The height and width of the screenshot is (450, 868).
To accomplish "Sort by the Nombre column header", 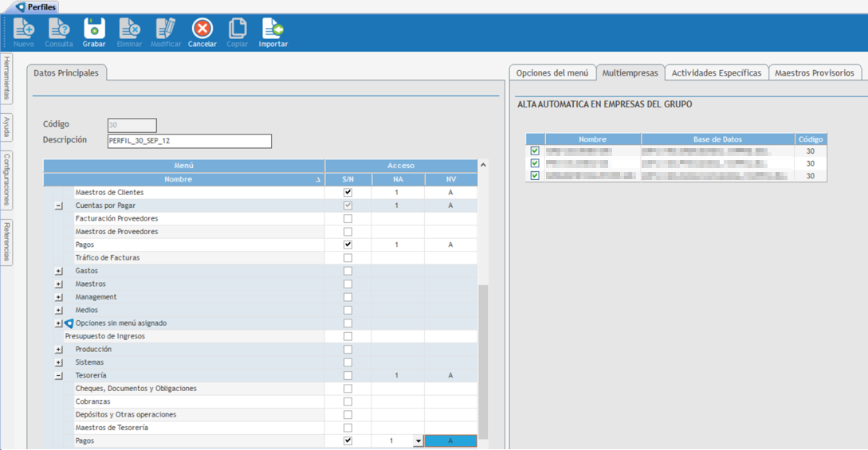I will [184, 180].
